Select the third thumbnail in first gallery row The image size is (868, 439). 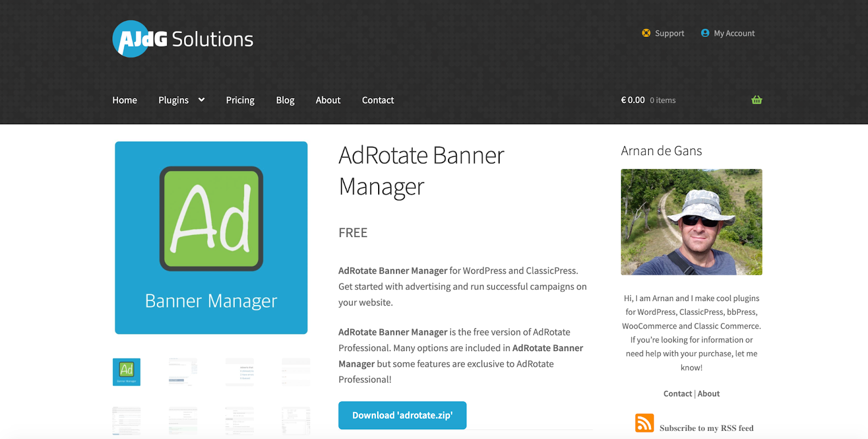pos(240,372)
